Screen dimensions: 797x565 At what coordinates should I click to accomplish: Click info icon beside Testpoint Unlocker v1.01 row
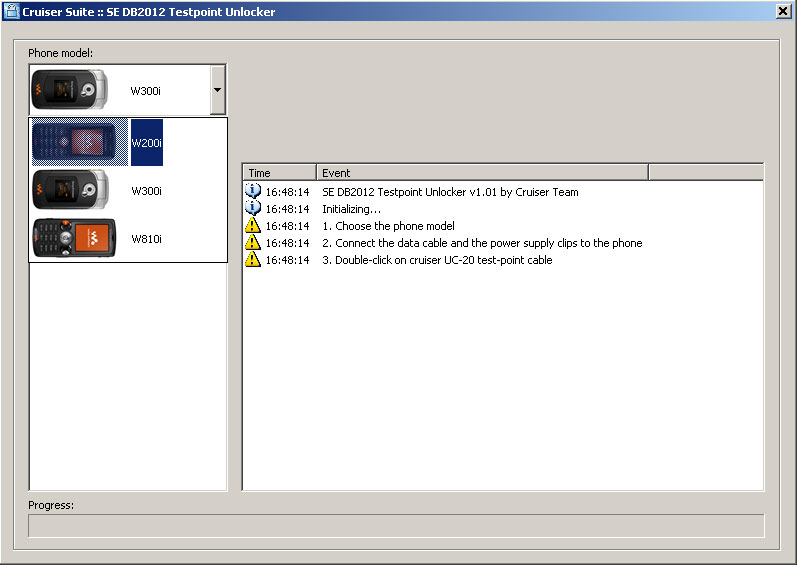pyautogui.click(x=253, y=191)
